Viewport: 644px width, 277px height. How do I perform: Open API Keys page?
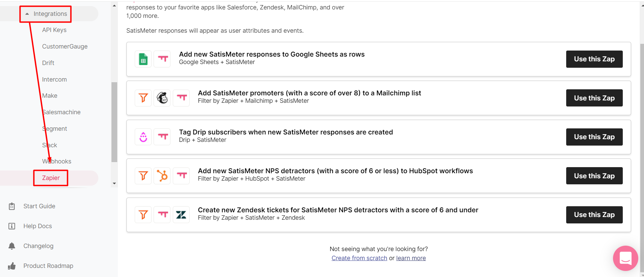point(54,30)
